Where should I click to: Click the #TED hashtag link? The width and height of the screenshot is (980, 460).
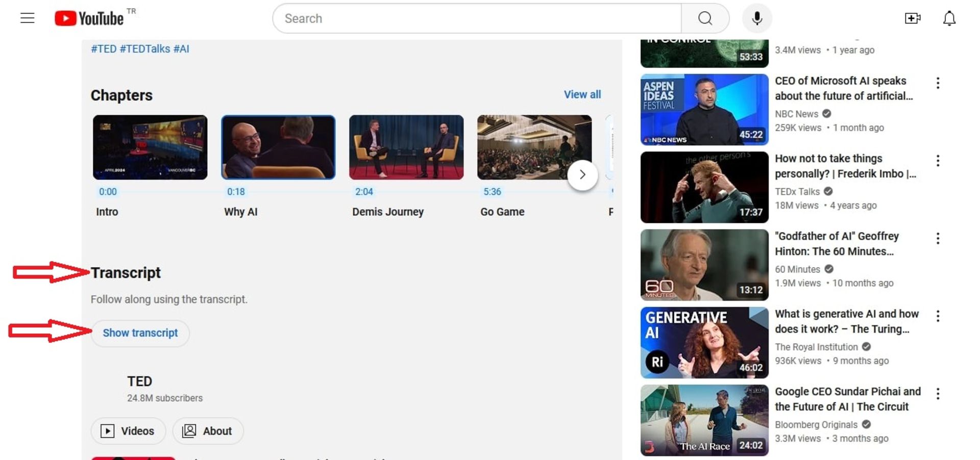[104, 49]
